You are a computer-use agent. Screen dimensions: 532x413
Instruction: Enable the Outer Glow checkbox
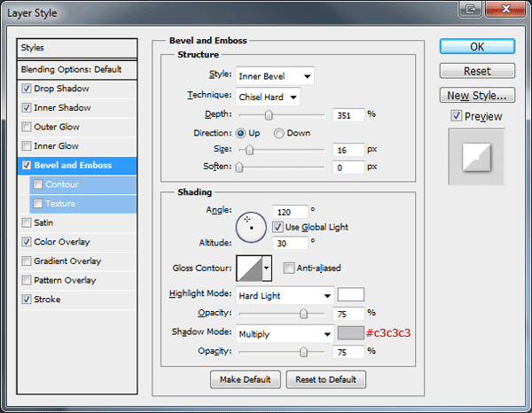[x=26, y=127]
